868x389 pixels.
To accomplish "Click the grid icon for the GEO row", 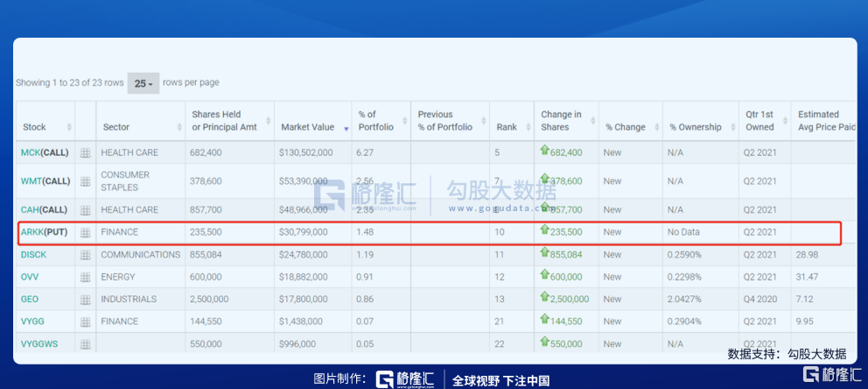I will click(85, 300).
